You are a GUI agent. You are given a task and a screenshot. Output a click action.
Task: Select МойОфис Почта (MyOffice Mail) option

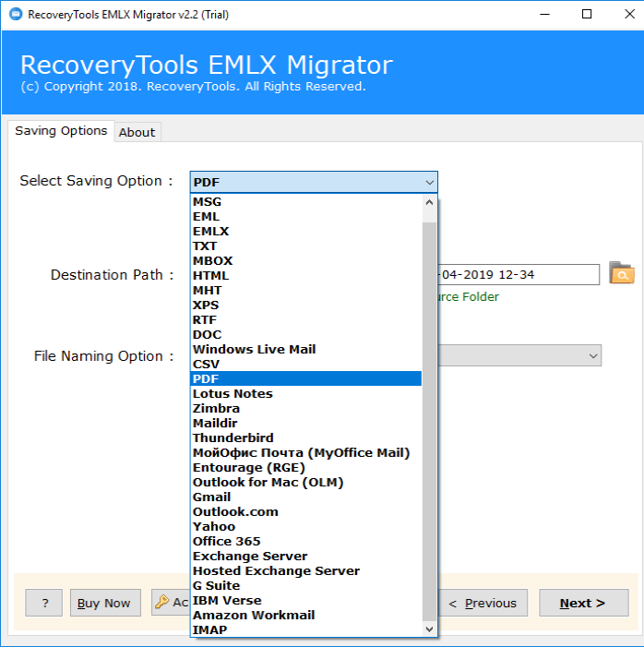[305, 452]
